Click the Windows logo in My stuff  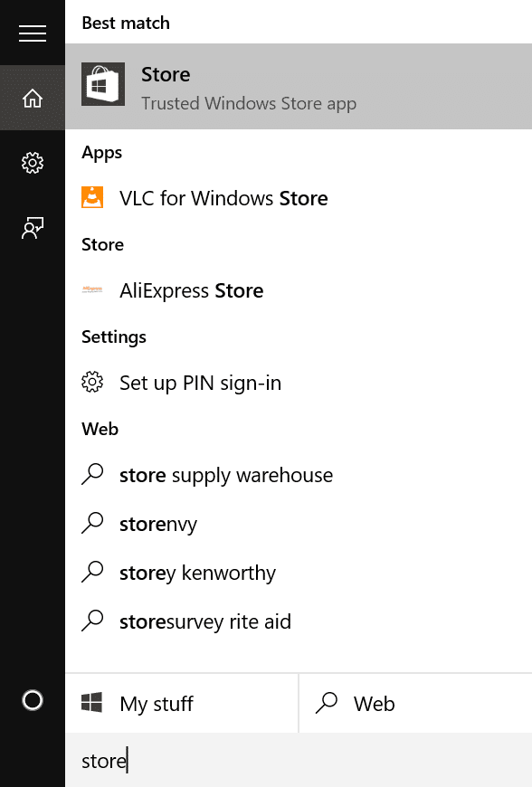coord(92,702)
